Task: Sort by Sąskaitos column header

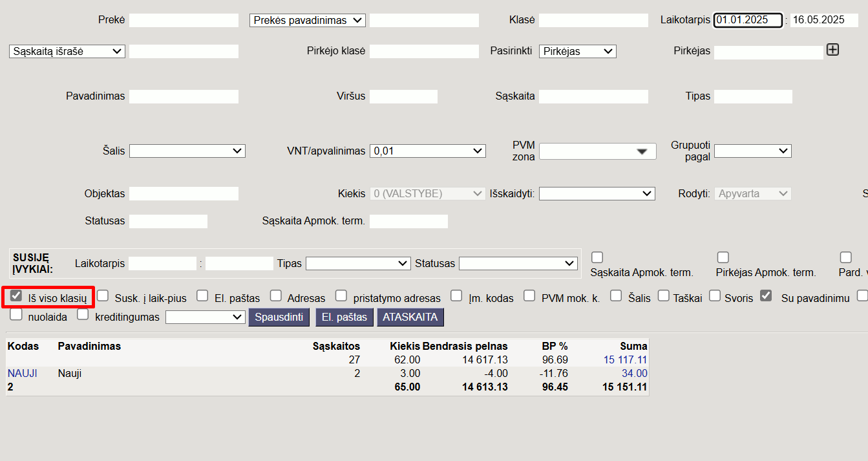Action: pyautogui.click(x=336, y=346)
